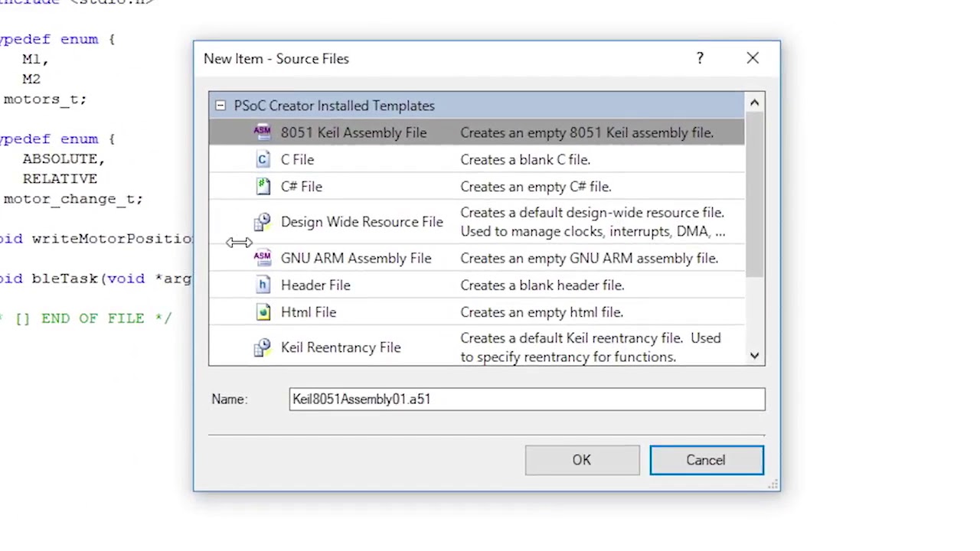Click the template list scrollbar thumb

pyautogui.click(x=754, y=194)
